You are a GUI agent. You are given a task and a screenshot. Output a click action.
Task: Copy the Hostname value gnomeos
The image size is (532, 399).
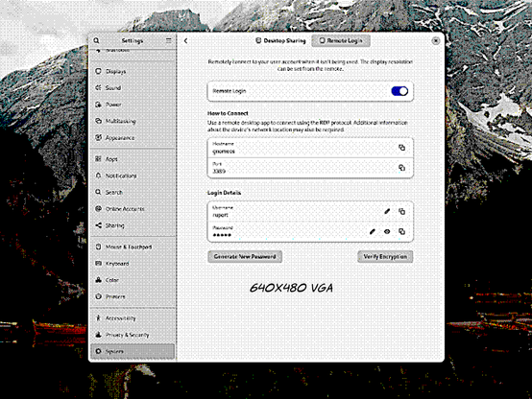point(401,148)
